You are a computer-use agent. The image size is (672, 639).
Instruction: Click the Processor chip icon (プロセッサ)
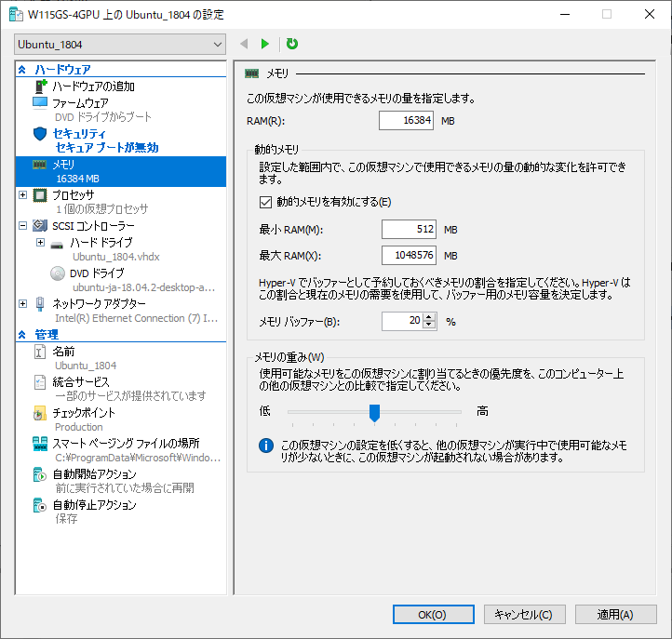[40, 195]
